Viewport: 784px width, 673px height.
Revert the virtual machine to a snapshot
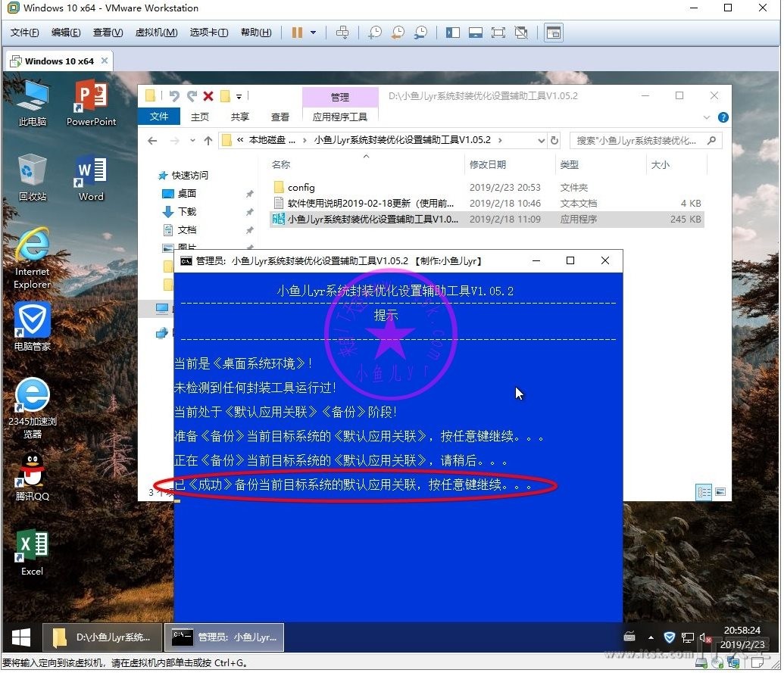[x=398, y=33]
